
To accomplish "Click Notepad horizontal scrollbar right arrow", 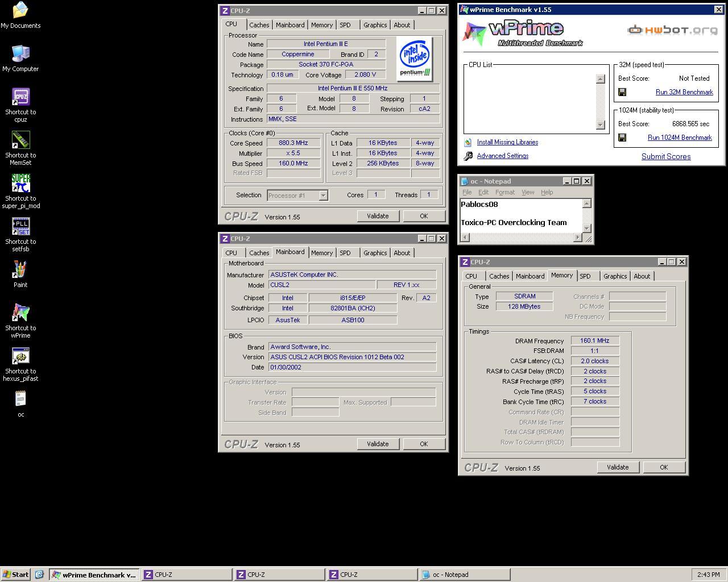I will click(x=578, y=238).
